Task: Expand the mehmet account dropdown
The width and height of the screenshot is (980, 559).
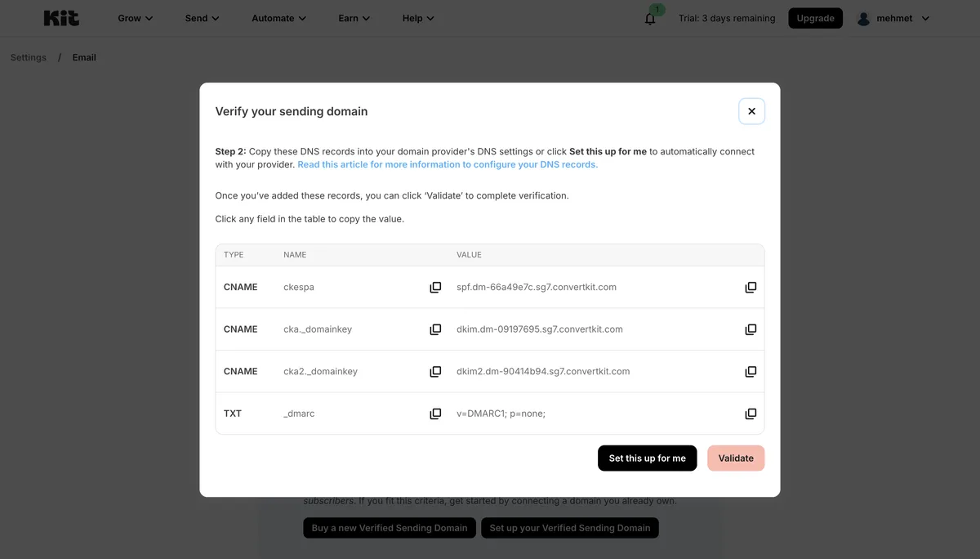Action: [x=925, y=18]
